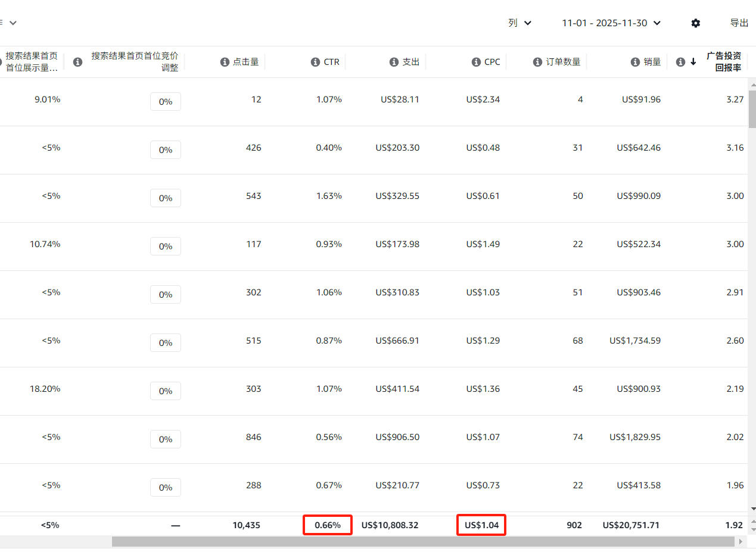Open the 列 columns dropdown
Screen dimensions: 756x552
519,23
